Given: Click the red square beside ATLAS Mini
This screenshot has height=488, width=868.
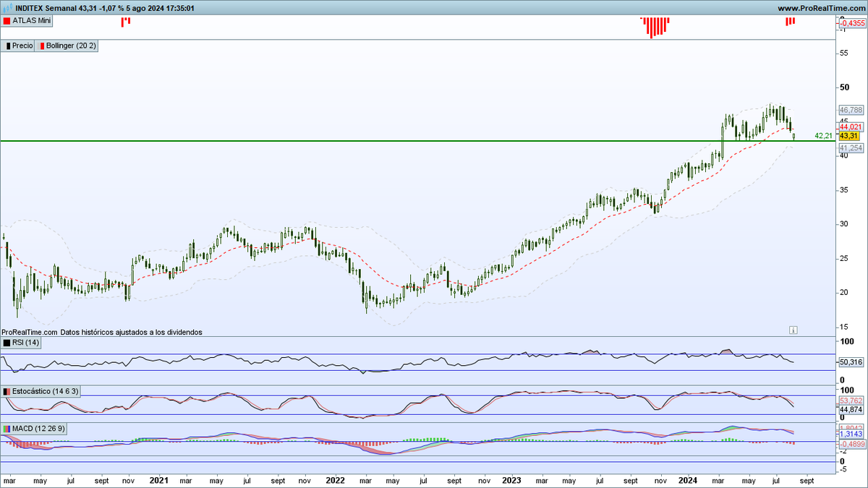Looking at the screenshot, I should tap(7, 22).
